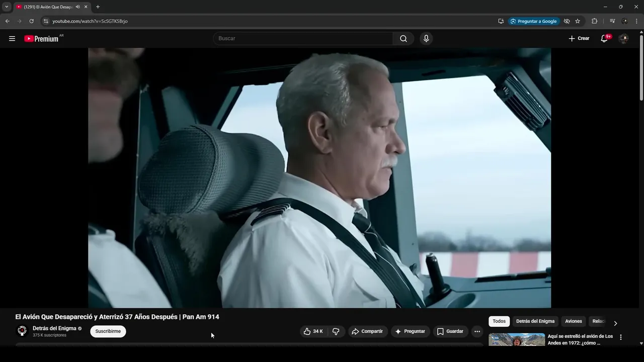This screenshot has height=362, width=644.
Task: Open tab search dropdown arrow
Action: pyautogui.click(x=7, y=7)
